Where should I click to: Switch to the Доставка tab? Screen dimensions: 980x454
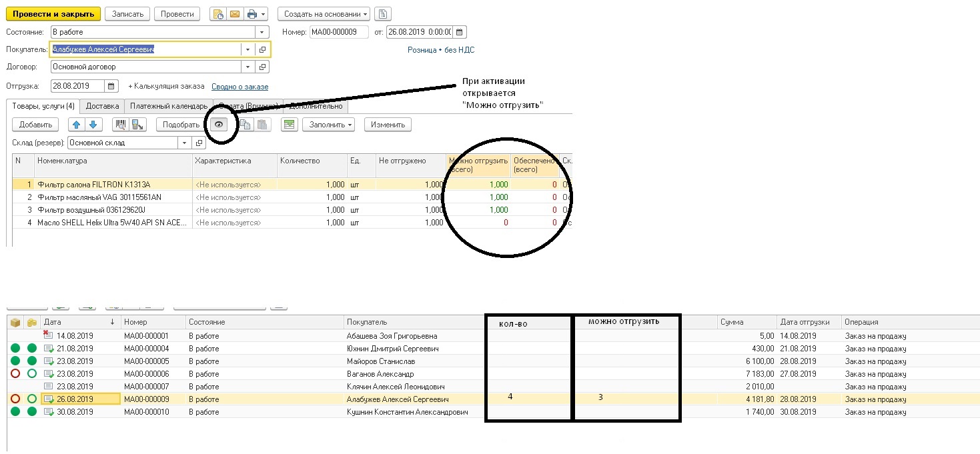click(x=103, y=106)
